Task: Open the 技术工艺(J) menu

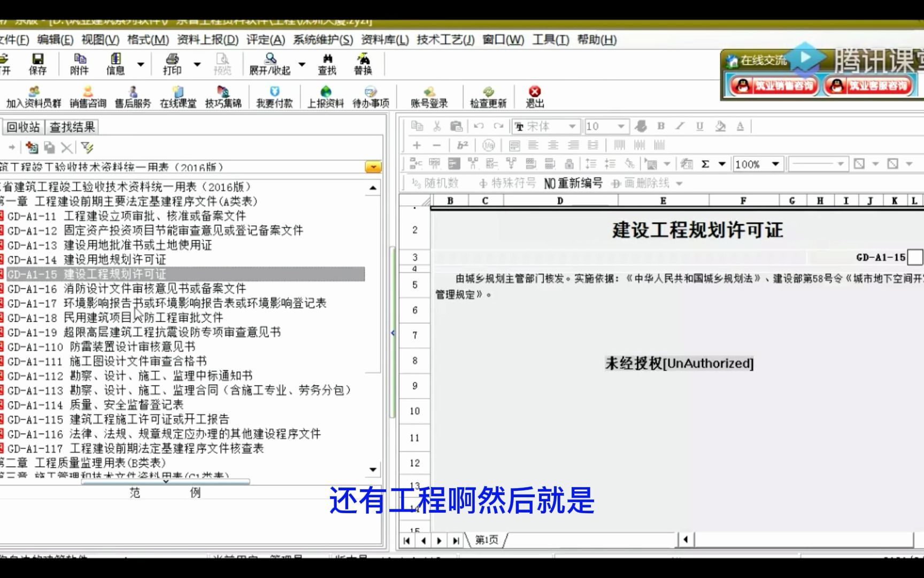Action: point(445,40)
